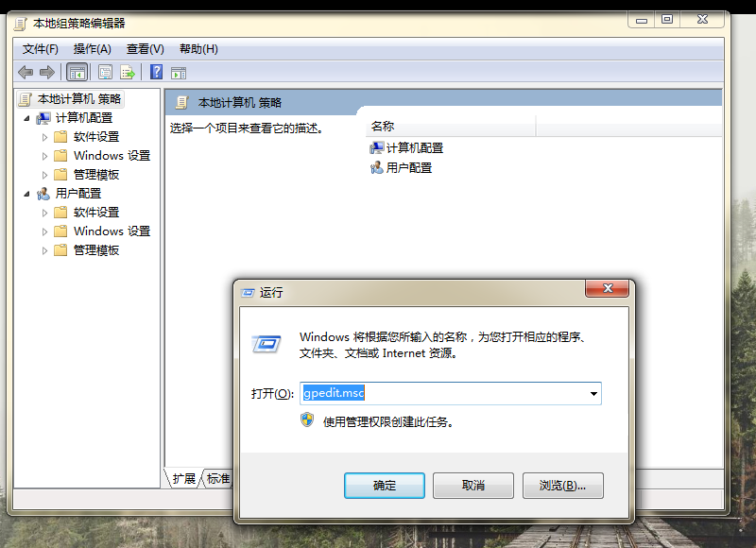Select Windows 设置 label under 计算机配置
This screenshot has width=756, height=548.
[x=112, y=156]
